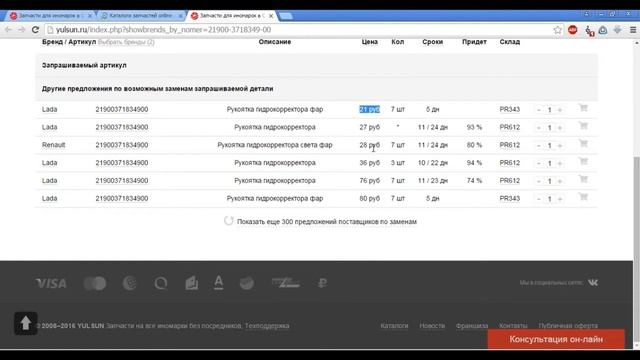Open a new browser tab
The height and width of the screenshot is (360, 640).
[x=286, y=16]
